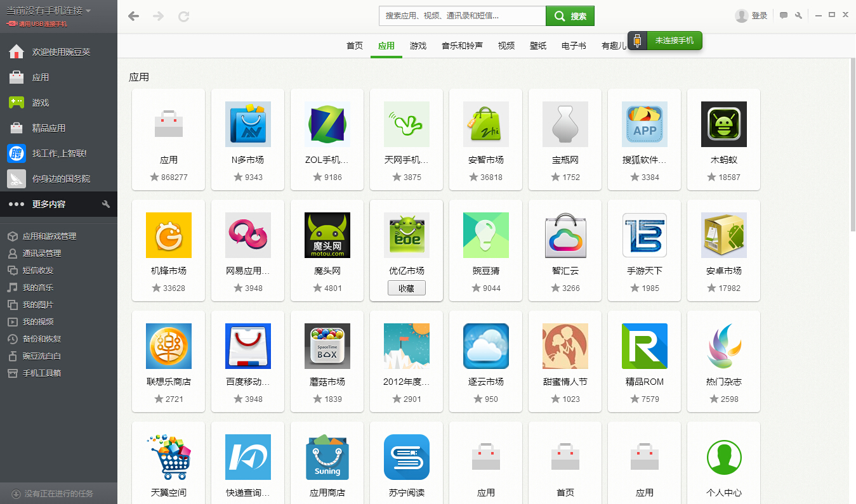Switch to the 视频 tab
Screen dimensions: 856x504
click(x=506, y=46)
